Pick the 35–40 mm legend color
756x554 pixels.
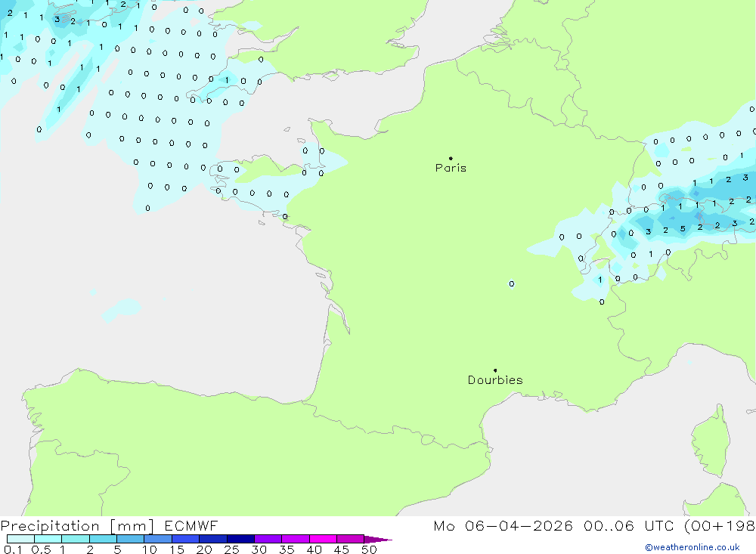click(296, 539)
